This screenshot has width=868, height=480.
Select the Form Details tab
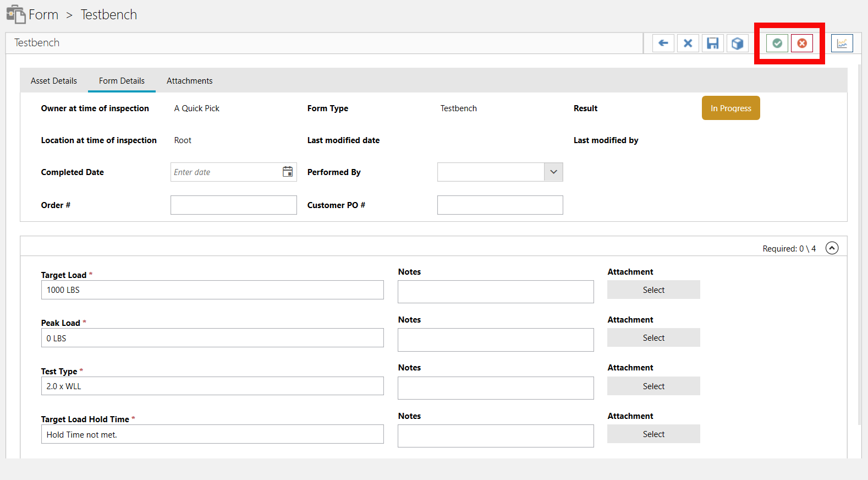click(x=122, y=81)
